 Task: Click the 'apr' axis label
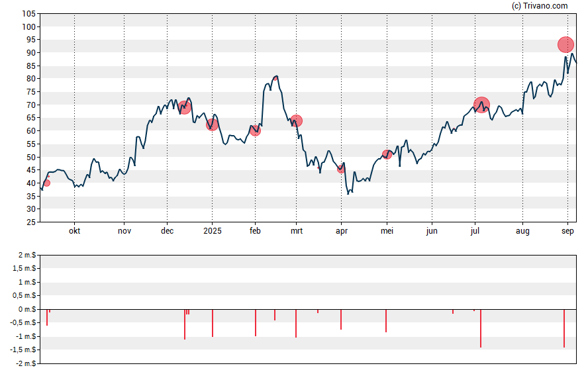tap(341, 231)
